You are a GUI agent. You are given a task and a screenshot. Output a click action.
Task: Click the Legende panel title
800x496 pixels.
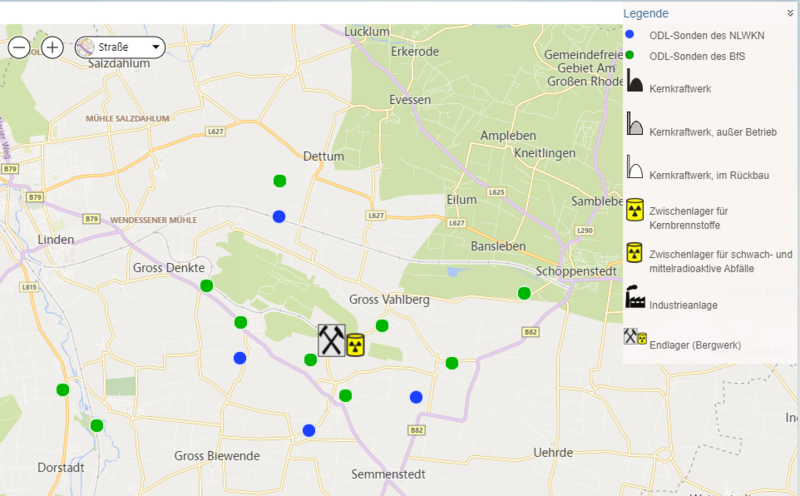pos(646,13)
